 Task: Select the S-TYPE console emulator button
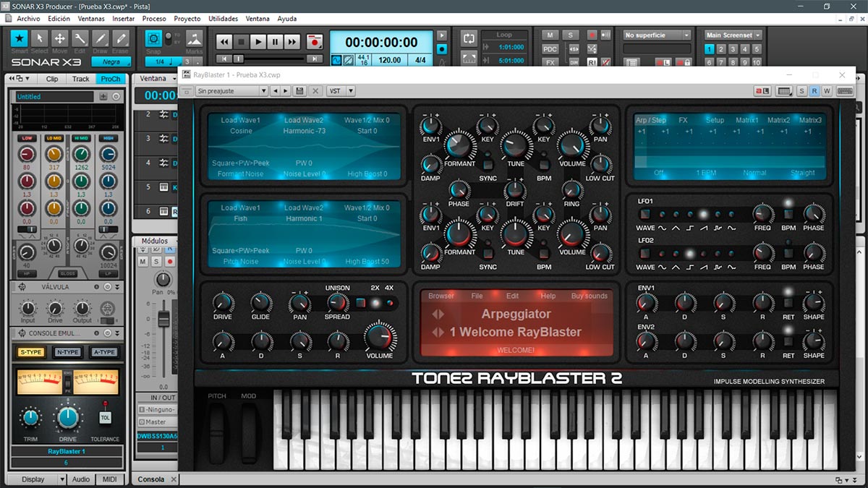point(30,352)
